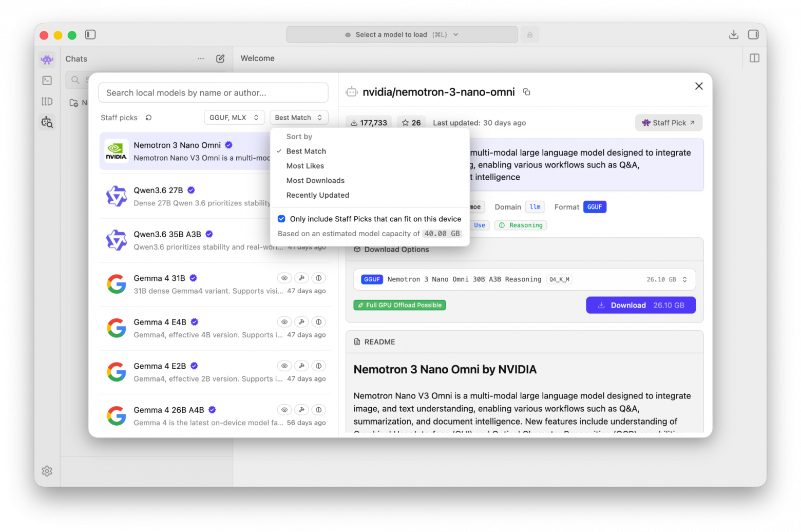
Task: Open the model Discover search sidebar icon
Action: click(47, 122)
